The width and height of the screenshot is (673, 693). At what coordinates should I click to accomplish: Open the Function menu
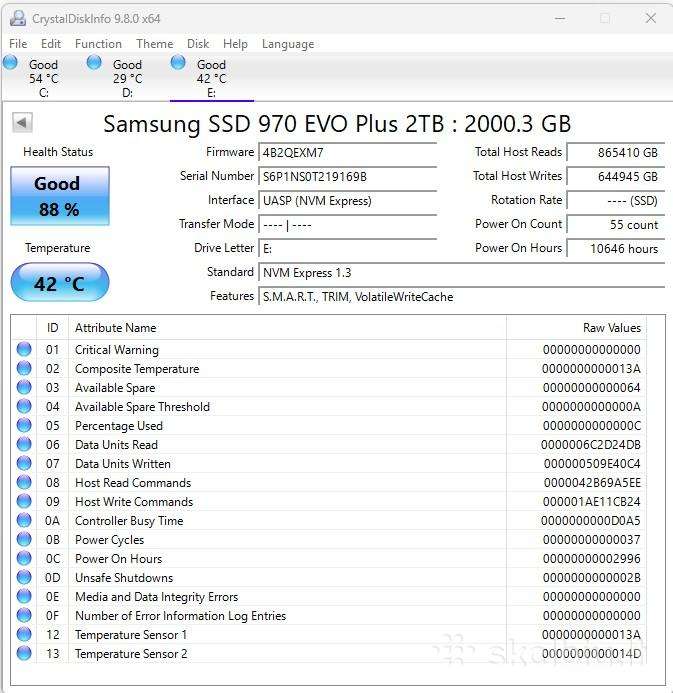pyautogui.click(x=98, y=44)
